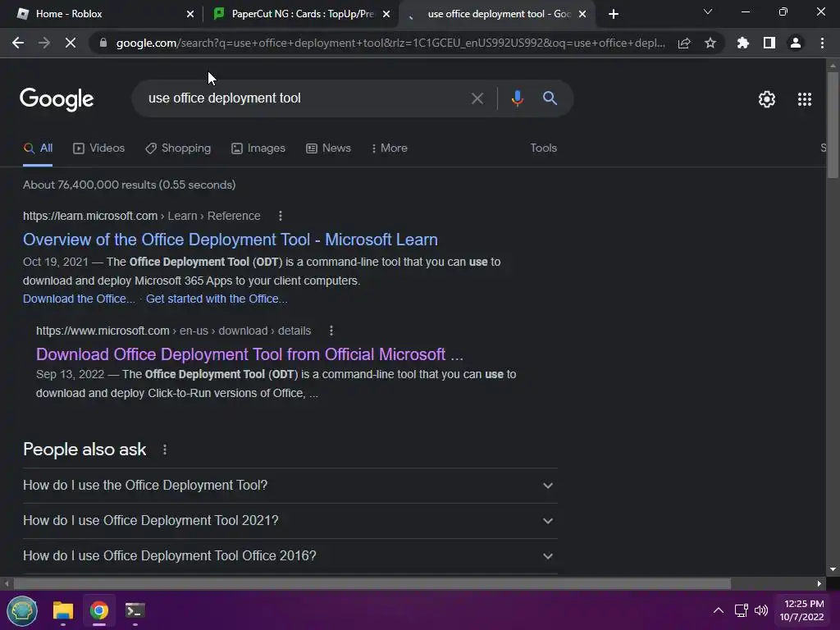This screenshot has height=630, width=840.
Task: Open the More search filters menu
Action: point(390,148)
